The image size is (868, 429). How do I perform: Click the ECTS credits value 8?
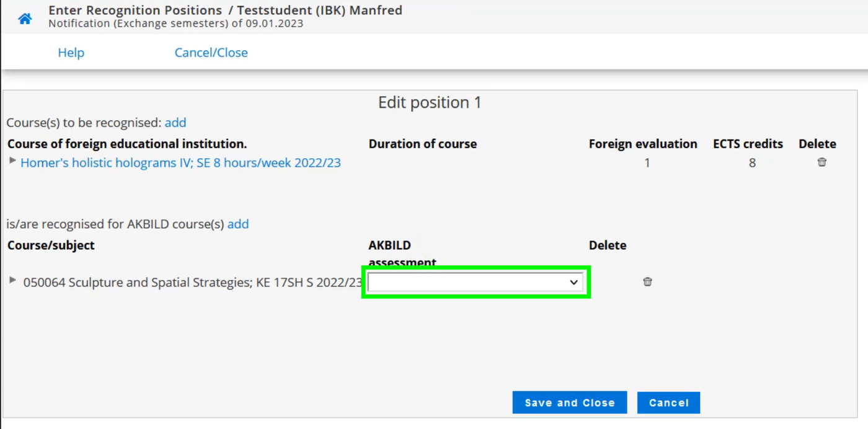pyautogui.click(x=752, y=163)
